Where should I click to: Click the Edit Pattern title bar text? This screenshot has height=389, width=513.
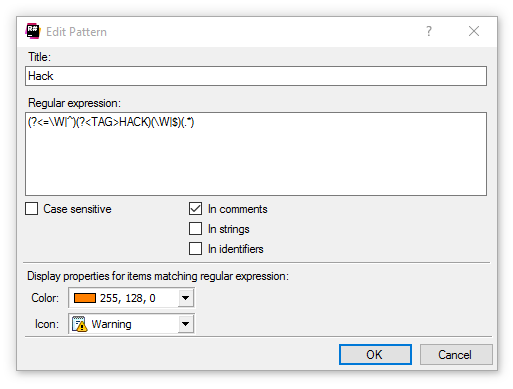point(76,32)
